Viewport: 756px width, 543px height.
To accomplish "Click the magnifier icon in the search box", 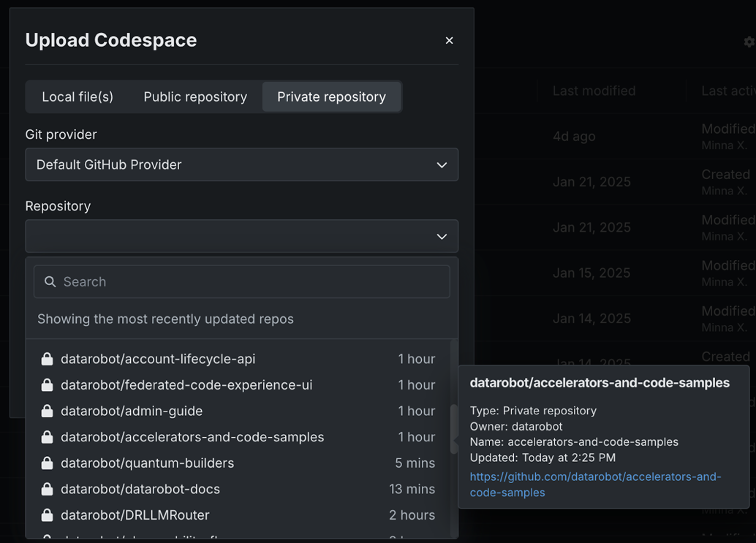I will coord(50,282).
